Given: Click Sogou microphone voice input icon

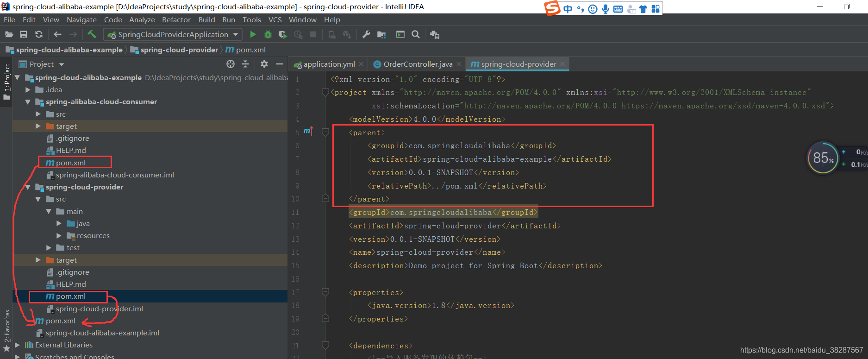Looking at the screenshot, I should [x=606, y=9].
